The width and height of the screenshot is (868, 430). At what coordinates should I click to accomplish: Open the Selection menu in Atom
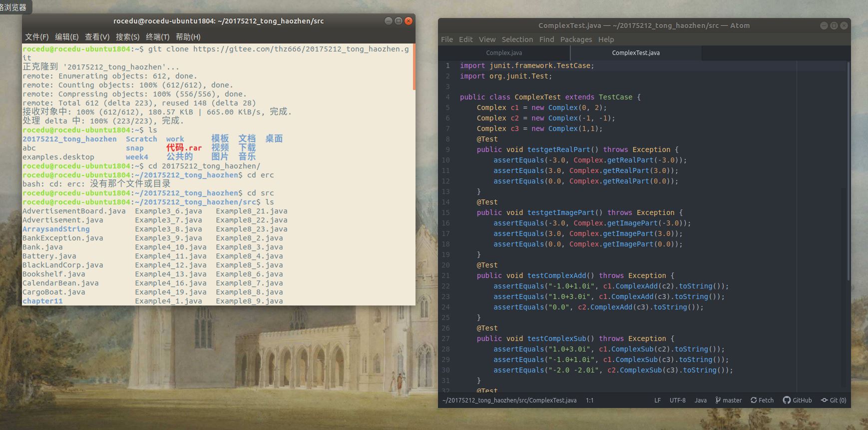[x=517, y=39]
